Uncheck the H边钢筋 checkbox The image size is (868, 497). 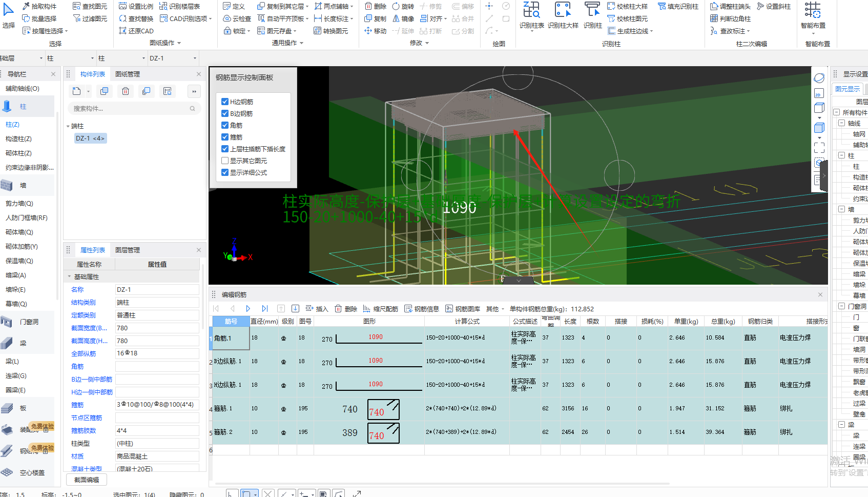(225, 102)
